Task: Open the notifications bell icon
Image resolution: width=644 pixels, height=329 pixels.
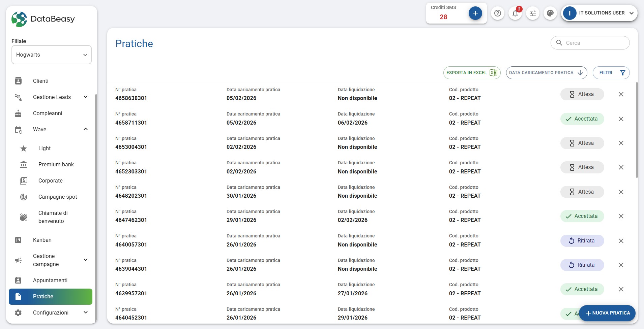Action: (515, 13)
